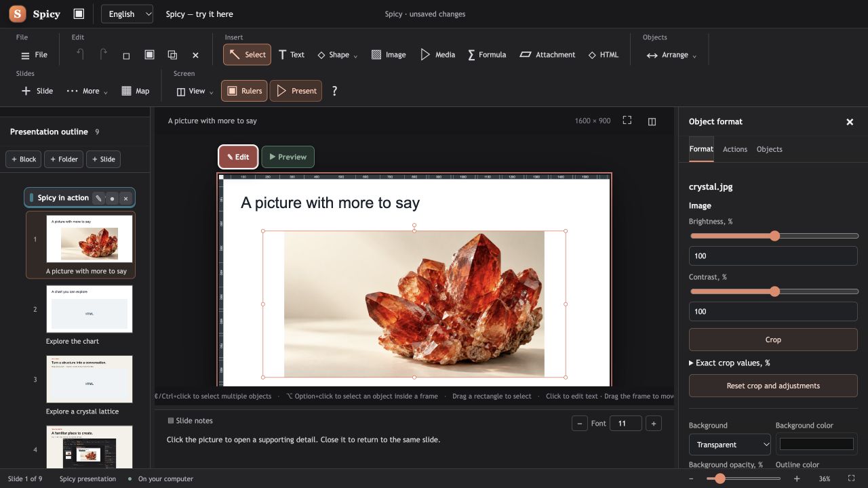Open the slide Map

click(135, 91)
